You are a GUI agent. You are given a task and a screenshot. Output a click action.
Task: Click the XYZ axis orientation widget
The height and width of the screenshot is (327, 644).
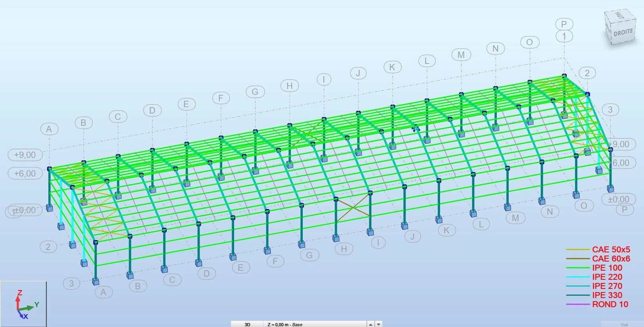(23, 304)
